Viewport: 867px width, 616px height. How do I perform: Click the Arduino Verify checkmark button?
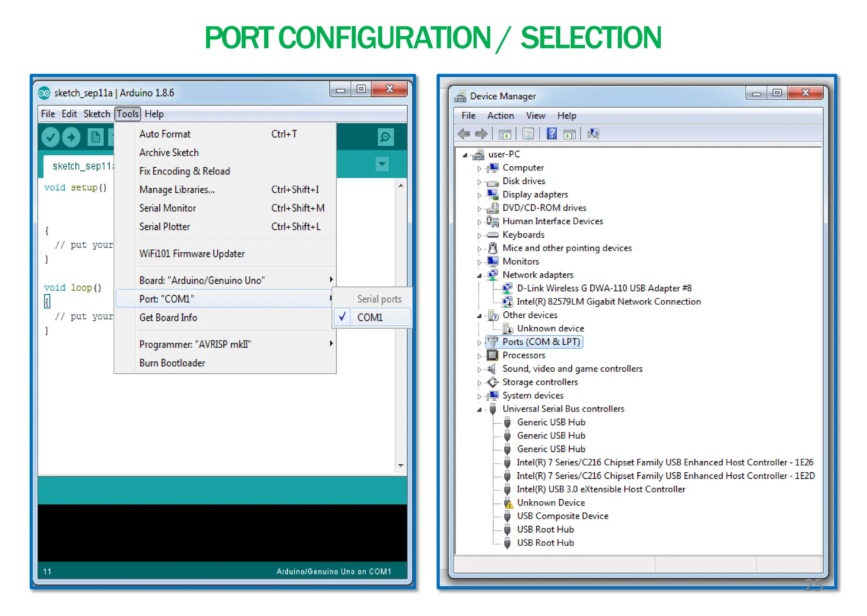(50, 137)
